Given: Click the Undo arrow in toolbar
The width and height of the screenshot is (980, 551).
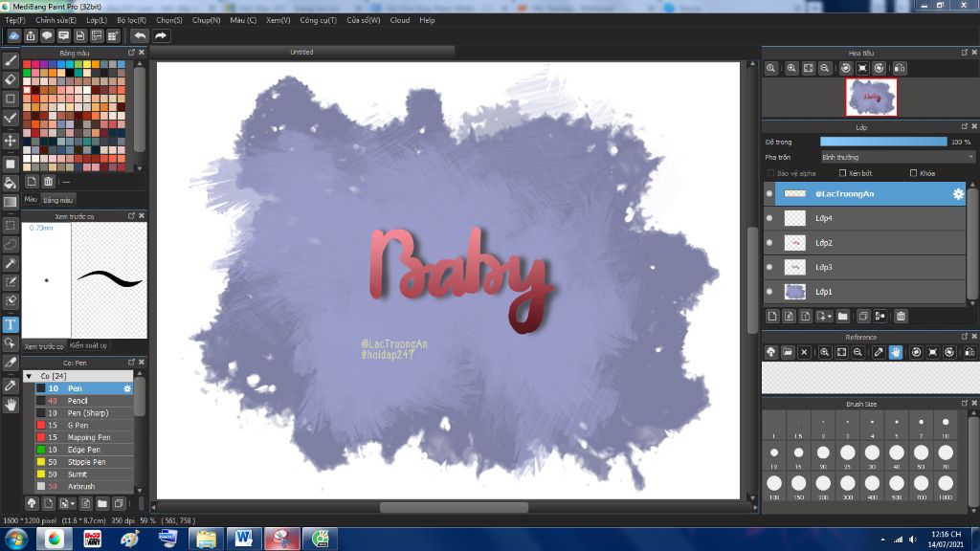Looking at the screenshot, I should pos(140,35).
